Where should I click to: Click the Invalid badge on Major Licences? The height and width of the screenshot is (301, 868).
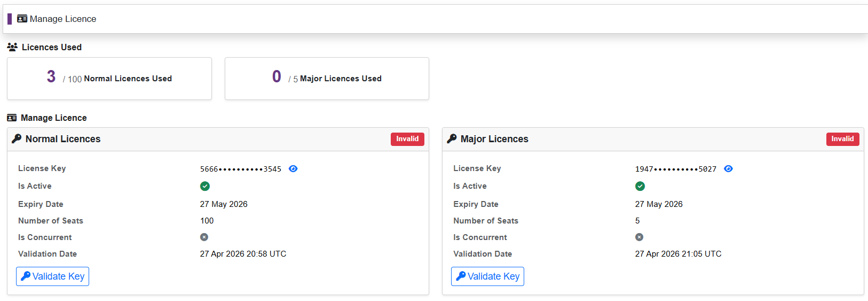point(842,139)
